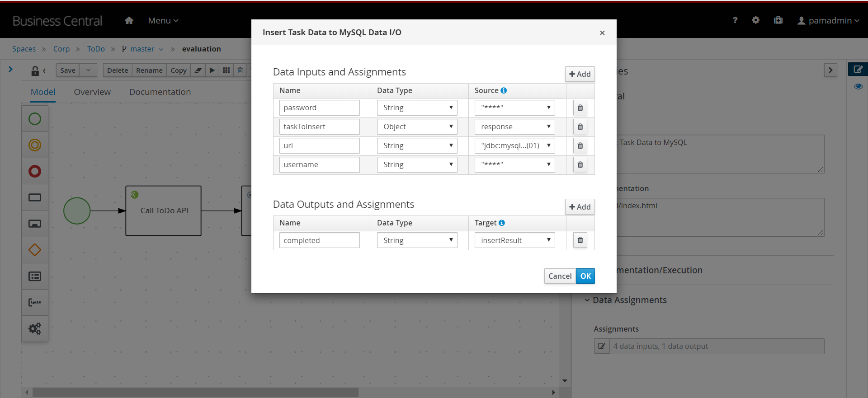Viewport: 868px width, 398px height.
Task: Select the custom tasks gears tool
Action: (x=35, y=328)
